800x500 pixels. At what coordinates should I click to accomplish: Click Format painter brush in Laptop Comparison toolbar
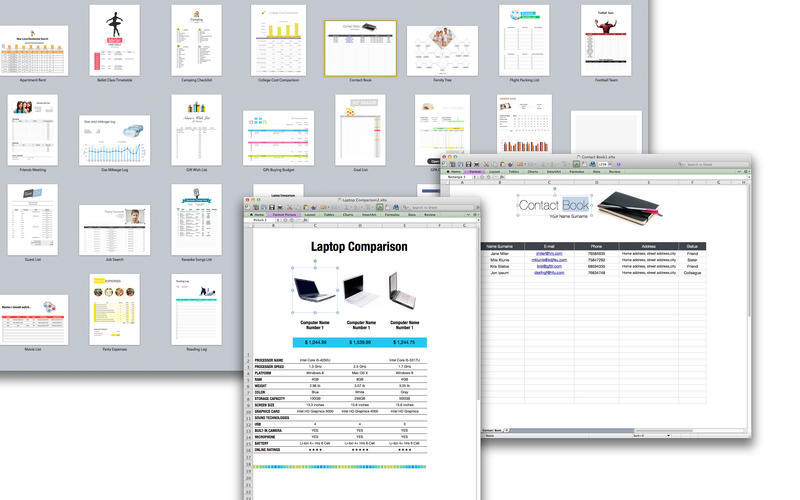coord(313,207)
